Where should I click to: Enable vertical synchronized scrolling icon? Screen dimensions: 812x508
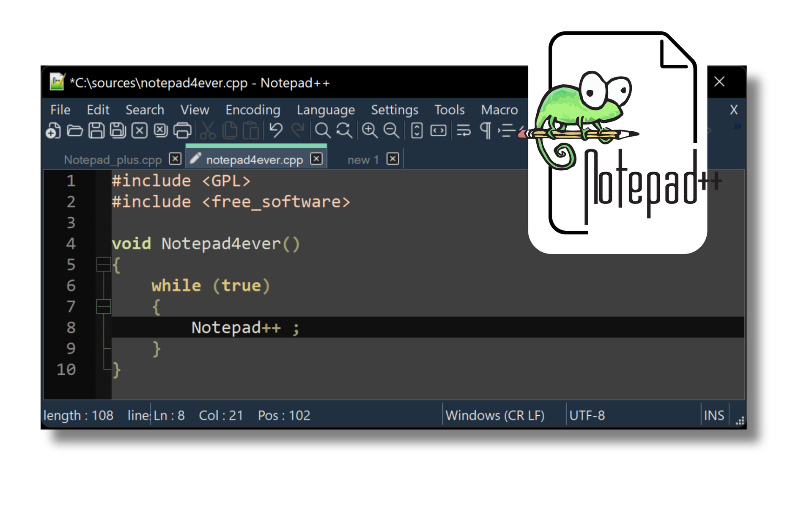click(417, 130)
